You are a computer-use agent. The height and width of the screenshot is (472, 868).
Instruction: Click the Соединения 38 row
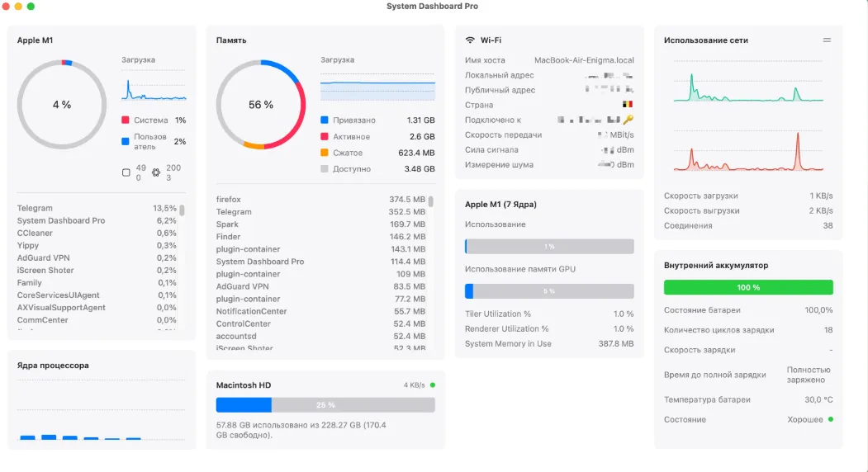[x=748, y=226]
